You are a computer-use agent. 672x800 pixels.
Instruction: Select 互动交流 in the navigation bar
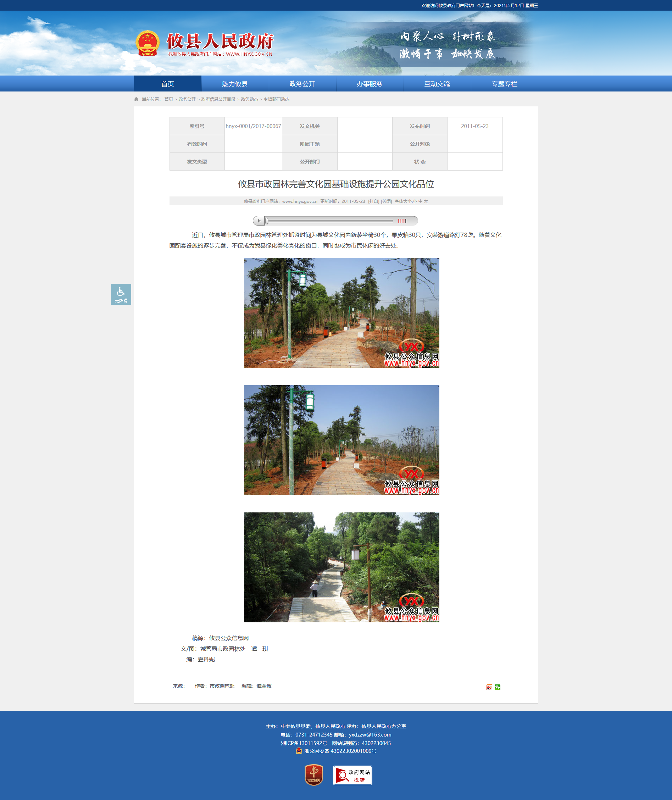click(x=437, y=84)
